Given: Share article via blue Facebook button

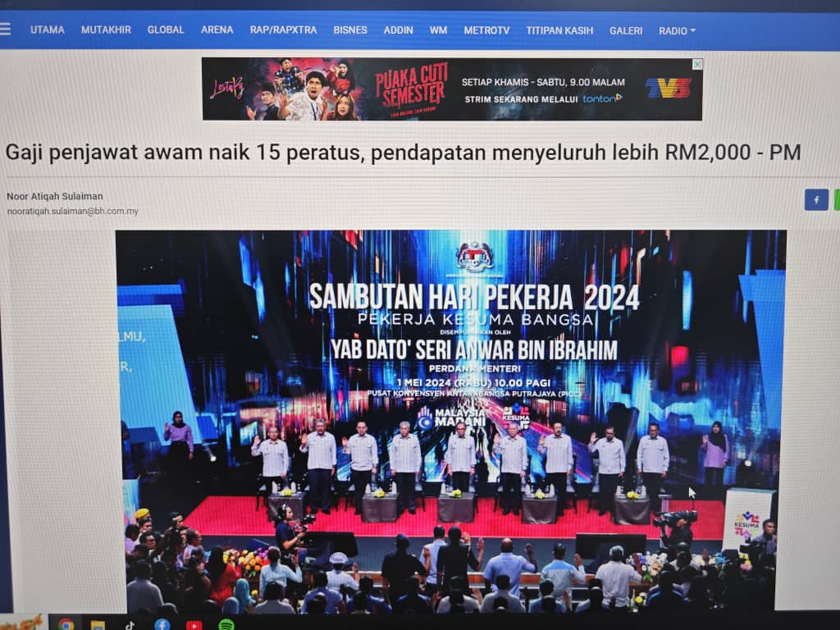Looking at the screenshot, I should [x=816, y=200].
